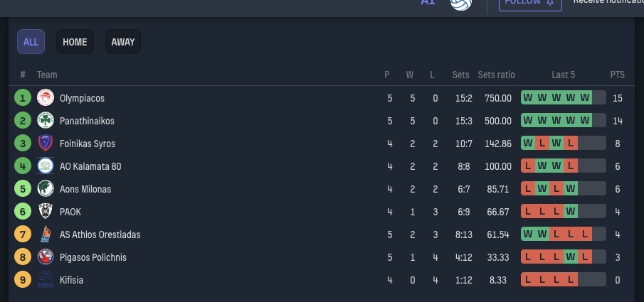Switch to the AWAY standings tab
This screenshot has height=302, width=644.
click(x=123, y=42)
